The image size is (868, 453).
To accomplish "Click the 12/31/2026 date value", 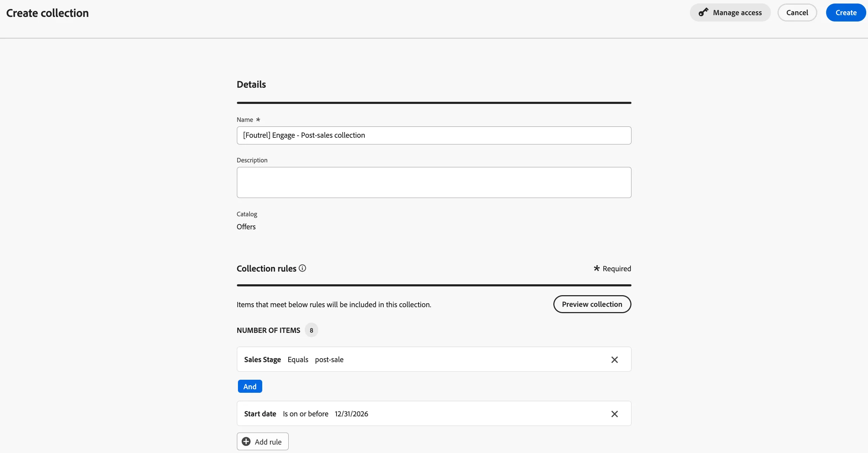I will point(351,414).
